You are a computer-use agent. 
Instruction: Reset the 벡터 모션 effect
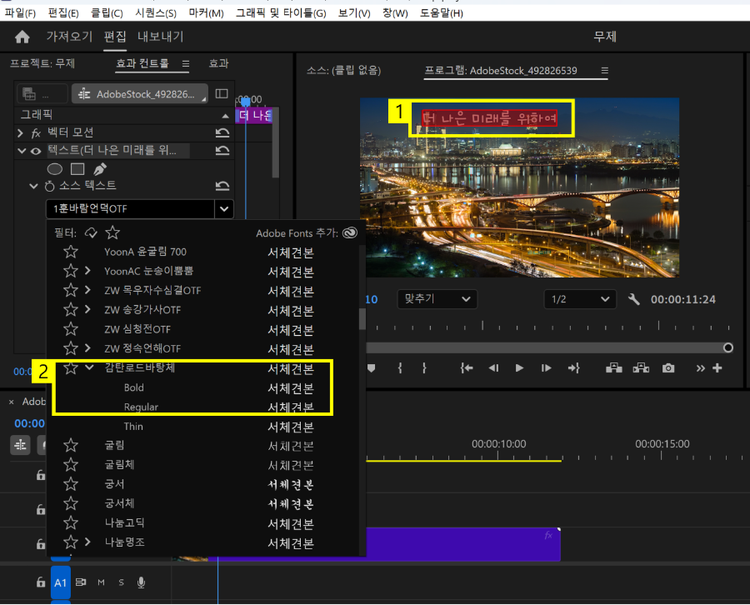tap(222, 132)
